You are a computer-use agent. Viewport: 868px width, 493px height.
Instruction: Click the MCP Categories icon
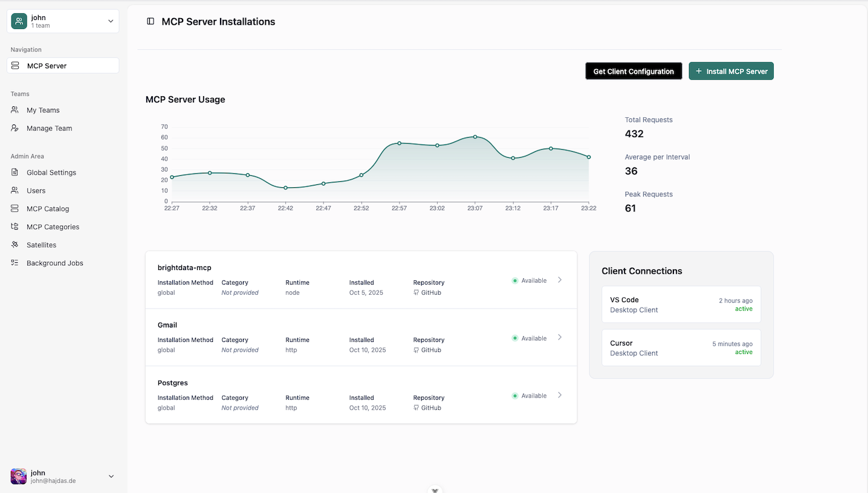coord(14,227)
